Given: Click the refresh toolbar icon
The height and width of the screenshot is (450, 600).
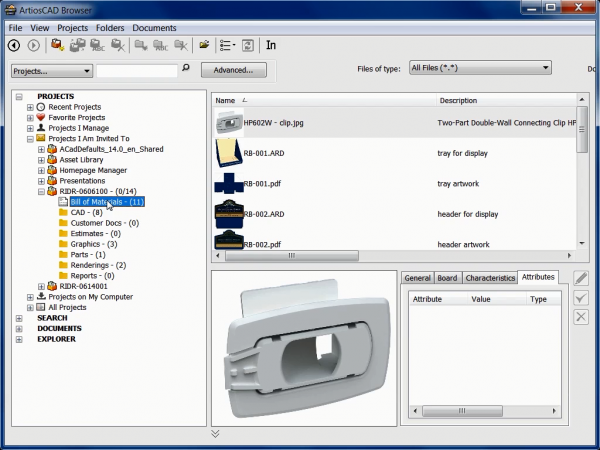Looking at the screenshot, I should coord(247,45).
